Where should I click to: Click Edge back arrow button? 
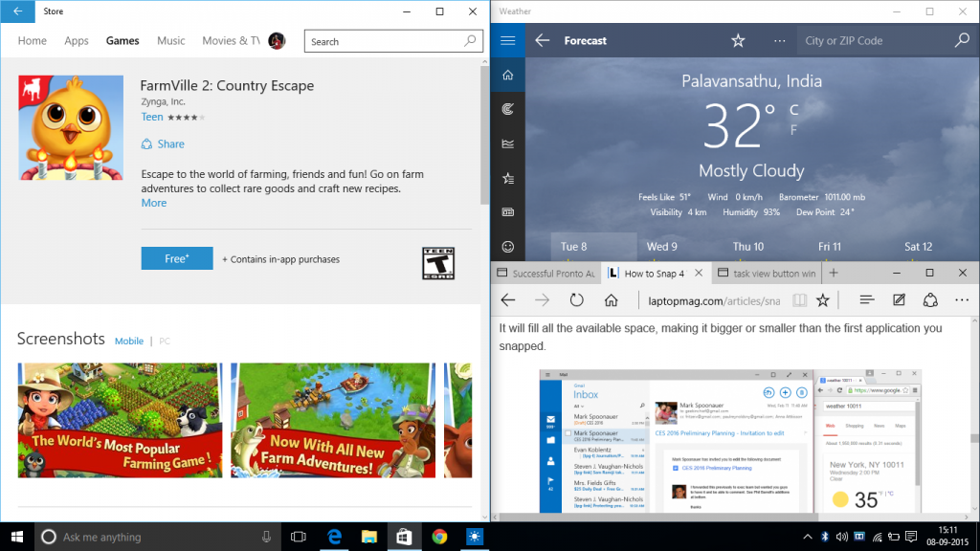point(508,300)
